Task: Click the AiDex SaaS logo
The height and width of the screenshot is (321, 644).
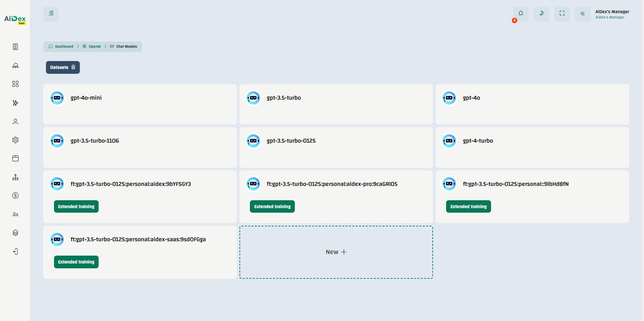Action: click(15, 19)
